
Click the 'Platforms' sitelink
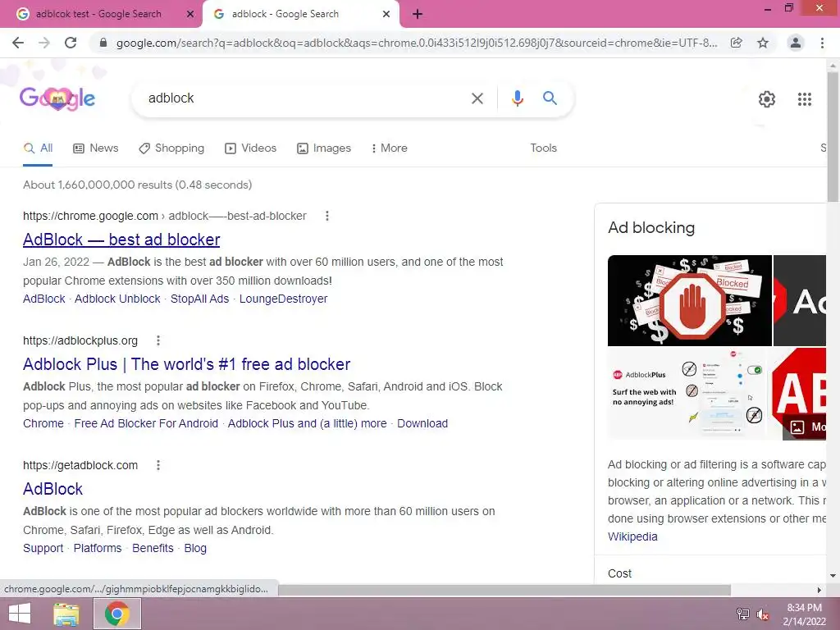[x=98, y=549]
